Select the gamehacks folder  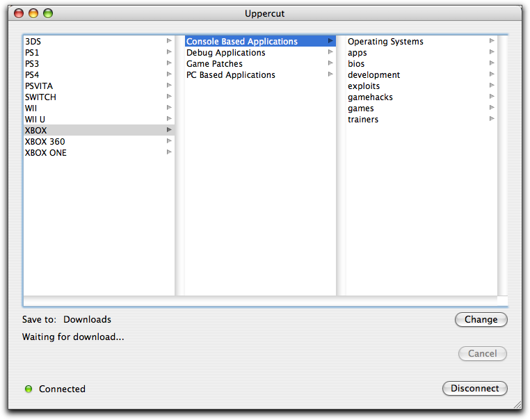pos(421,97)
